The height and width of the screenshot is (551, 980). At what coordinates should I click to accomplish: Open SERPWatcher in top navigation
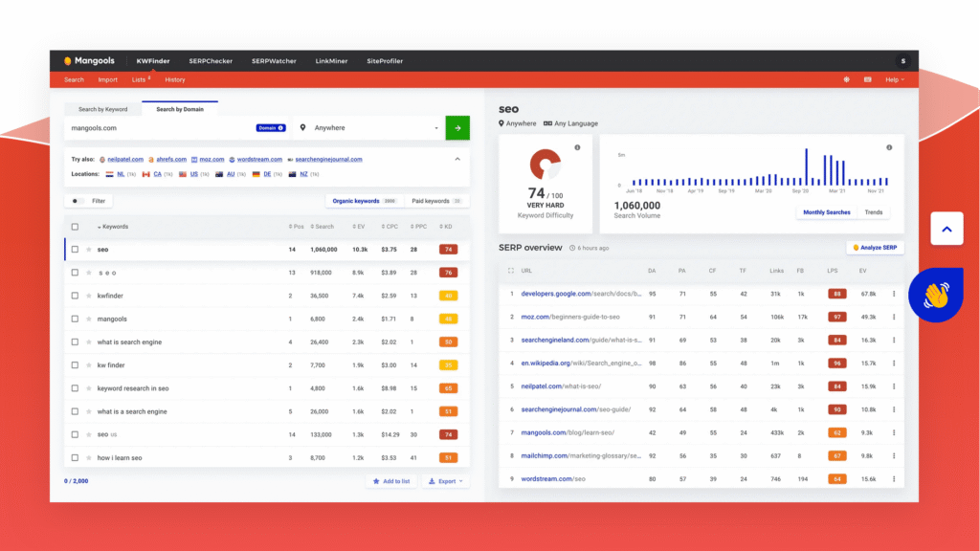[274, 61]
